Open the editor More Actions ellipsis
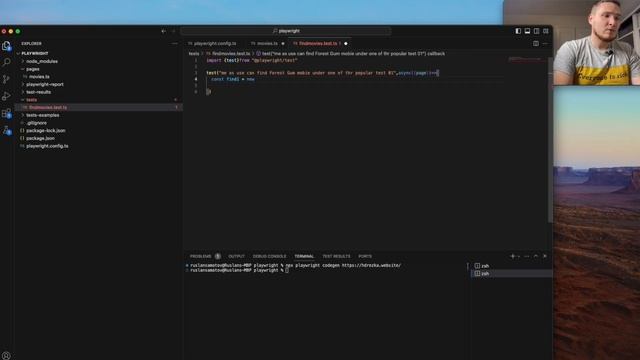Viewport: 640px width, 360px height. coord(545,43)
